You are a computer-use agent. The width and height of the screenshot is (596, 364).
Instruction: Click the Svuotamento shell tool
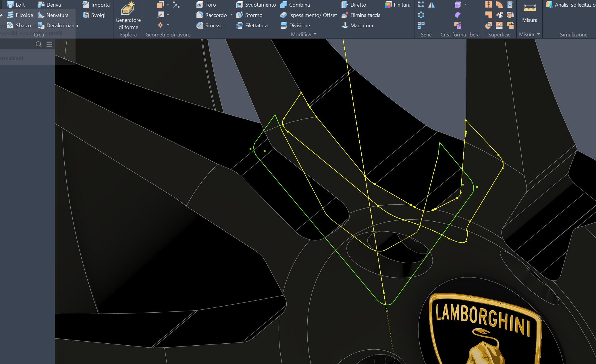tap(256, 5)
